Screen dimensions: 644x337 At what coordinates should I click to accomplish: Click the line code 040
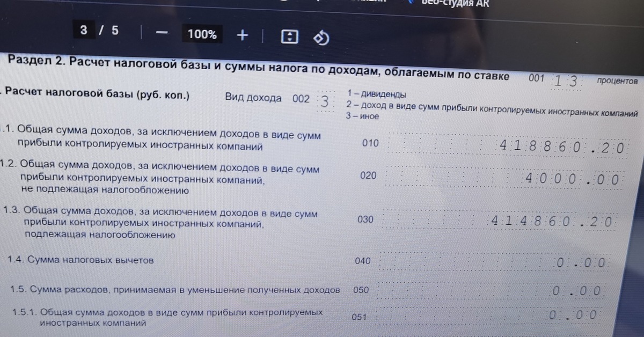pos(363,261)
